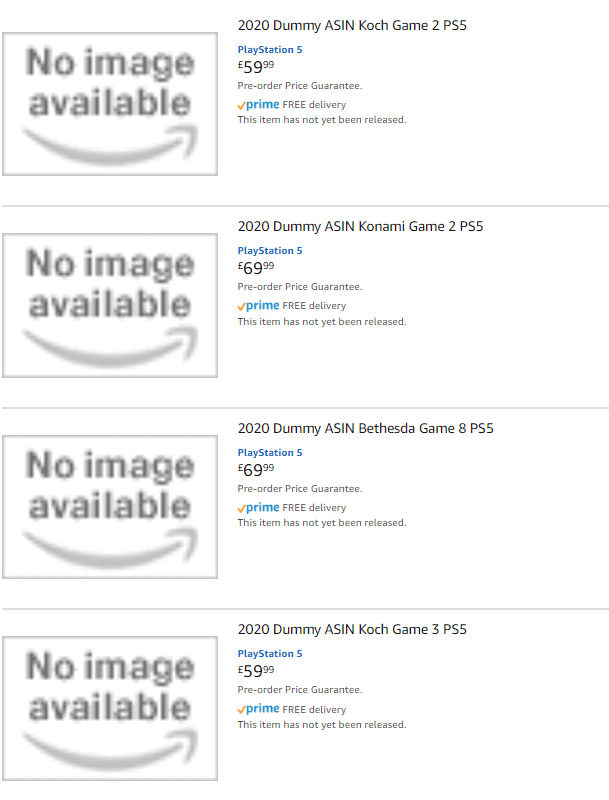Click the £59.99 price of Koch Game 2
Viewport: 609px width, 800px height.
click(256, 67)
